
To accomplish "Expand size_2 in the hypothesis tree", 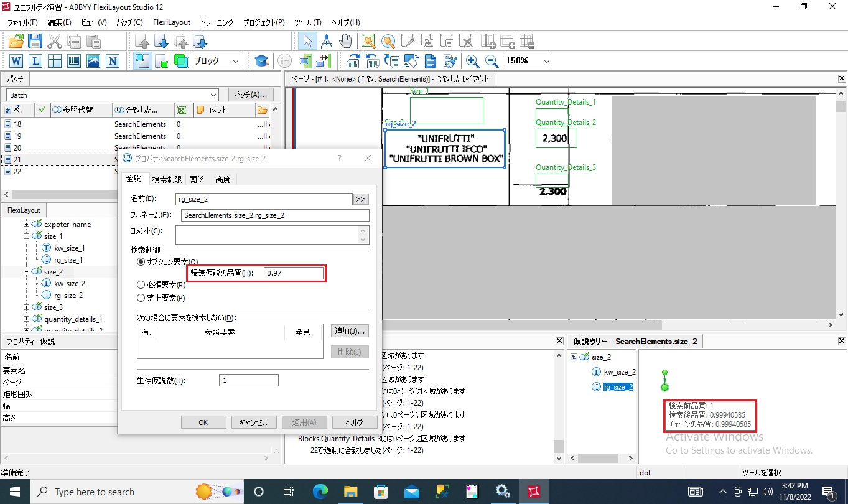I will (x=574, y=357).
